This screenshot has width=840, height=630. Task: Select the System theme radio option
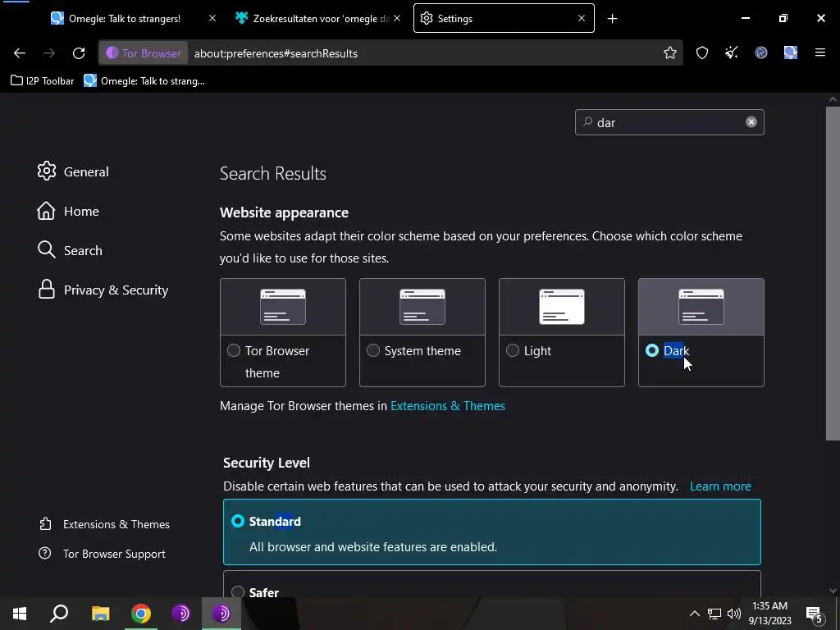[x=373, y=350]
